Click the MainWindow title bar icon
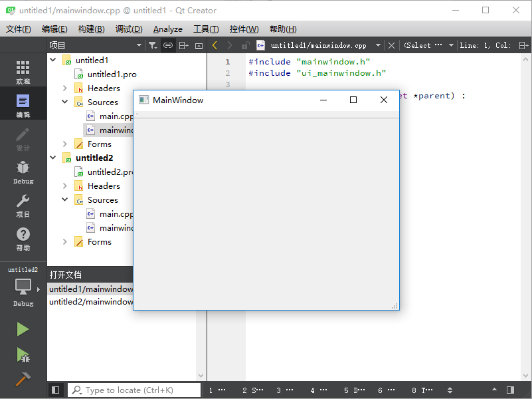The width and height of the screenshot is (532, 399). (144, 100)
